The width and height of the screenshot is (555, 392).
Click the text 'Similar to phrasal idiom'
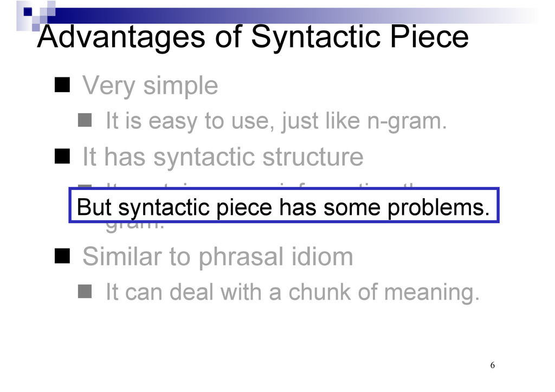218,257
